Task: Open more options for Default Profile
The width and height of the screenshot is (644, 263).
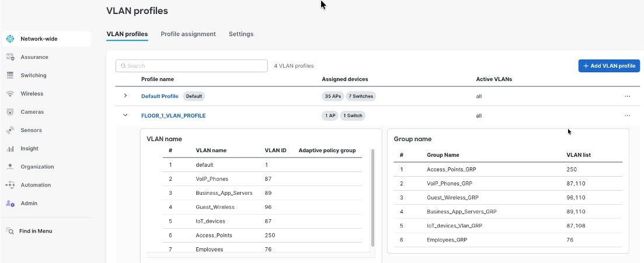Action: click(628, 96)
